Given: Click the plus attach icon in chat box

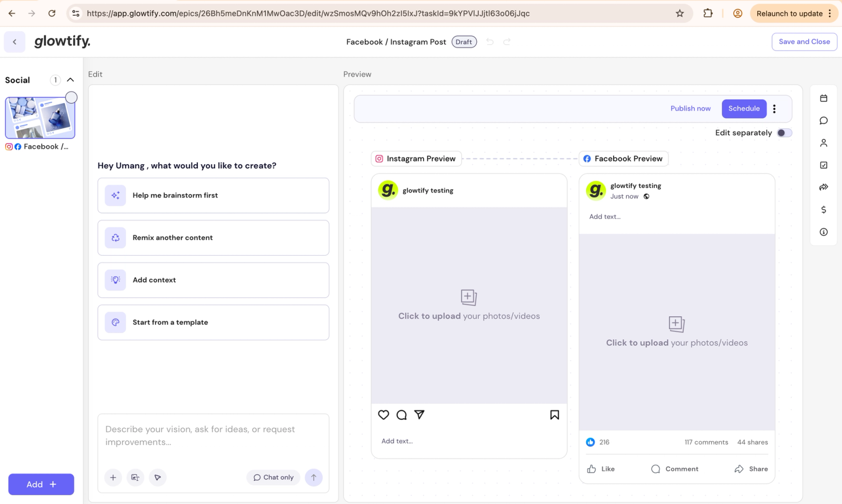Looking at the screenshot, I should coord(113,478).
